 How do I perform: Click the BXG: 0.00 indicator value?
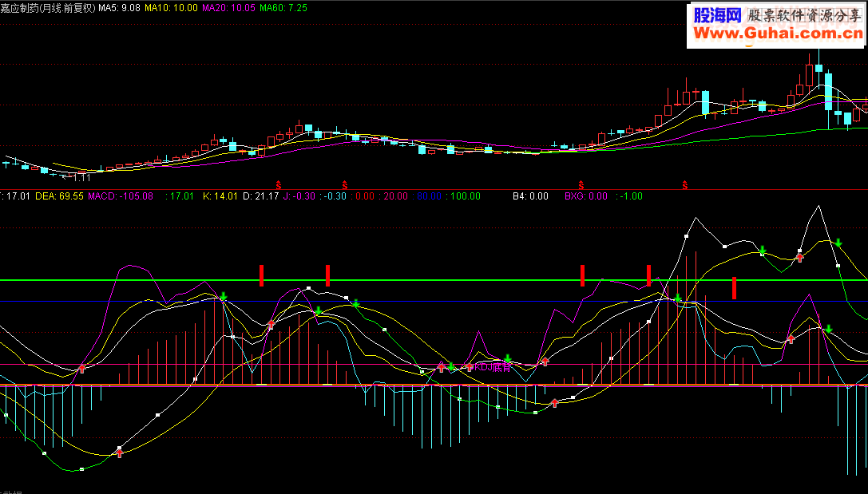click(586, 196)
